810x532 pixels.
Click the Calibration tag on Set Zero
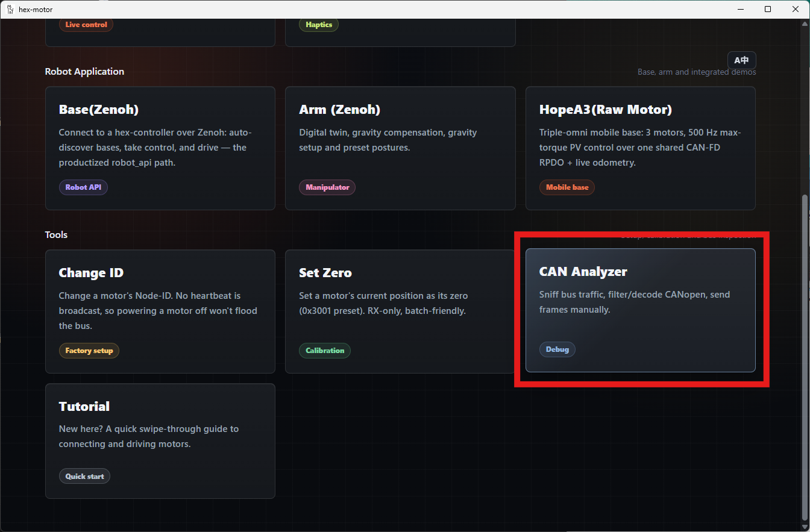325,351
